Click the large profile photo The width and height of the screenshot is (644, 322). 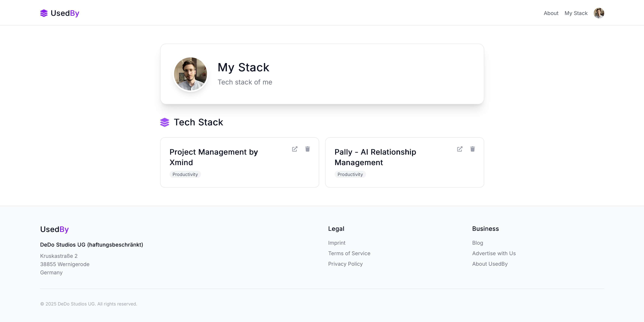(191, 74)
